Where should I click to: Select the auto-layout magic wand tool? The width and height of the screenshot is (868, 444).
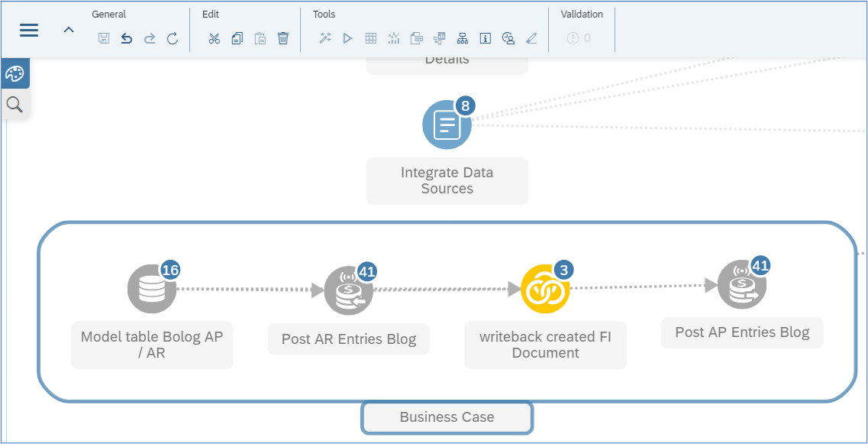[x=324, y=37]
